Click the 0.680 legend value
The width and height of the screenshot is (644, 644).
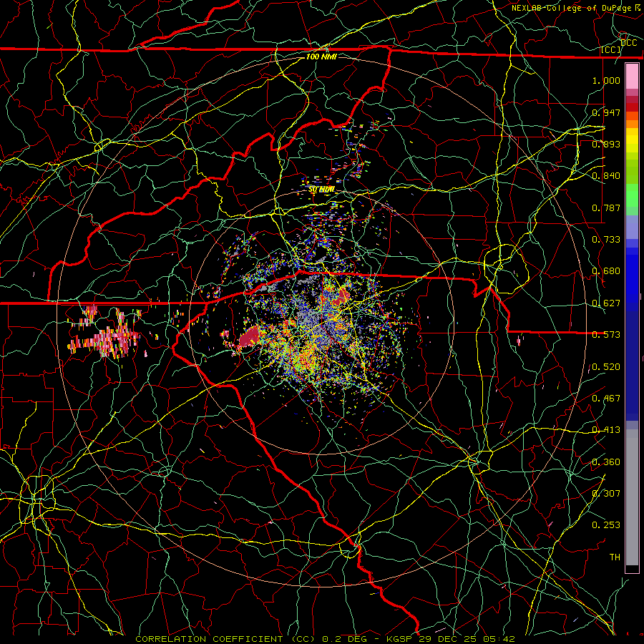[x=606, y=270]
